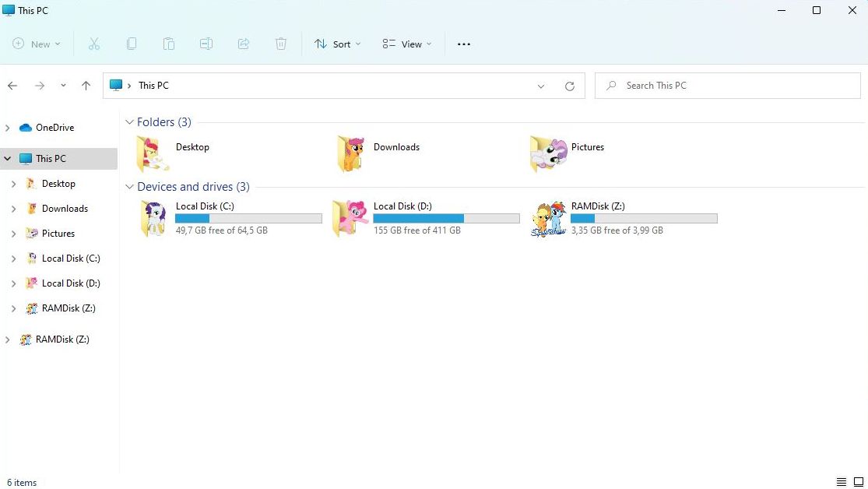
Task: Click RAMDisk (Z:) usage bar
Action: [644, 219]
